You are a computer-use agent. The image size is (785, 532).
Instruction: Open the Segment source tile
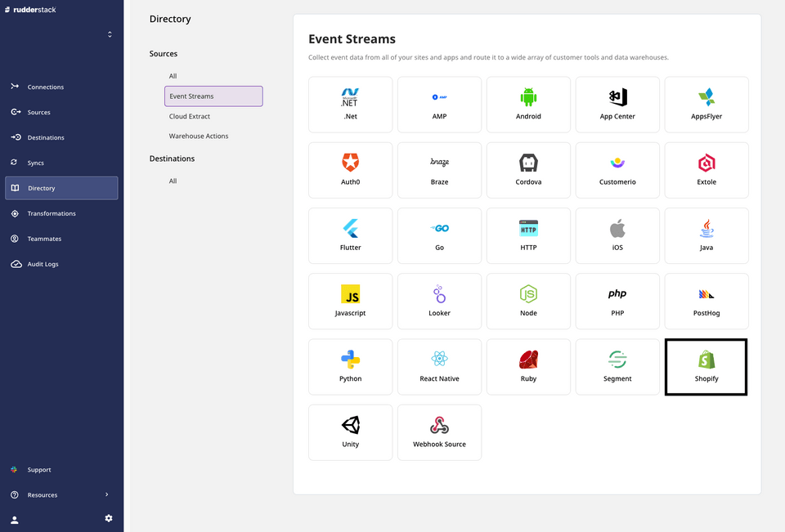pyautogui.click(x=617, y=366)
